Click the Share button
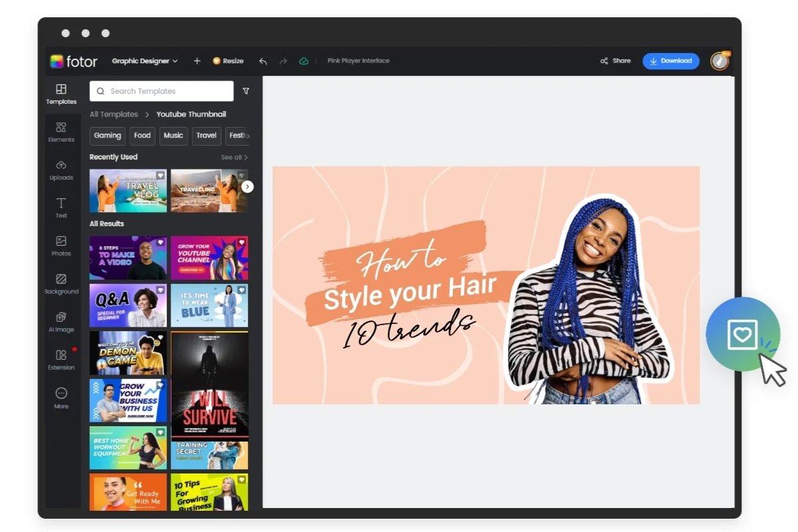This screenshot has width=798, height=532. click(615, 61)
